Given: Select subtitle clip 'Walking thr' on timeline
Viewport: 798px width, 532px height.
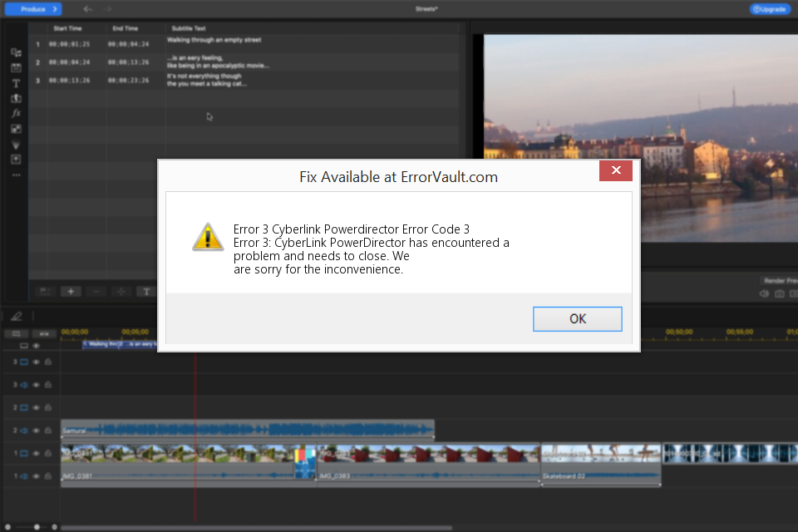Looking at the screenshot, I should 101,344.
